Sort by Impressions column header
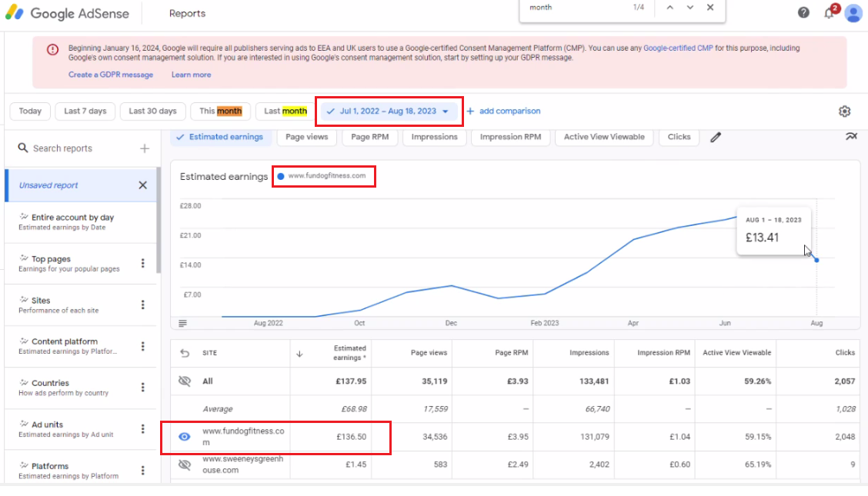Screen dimensions: 868x496 [589, 353]
